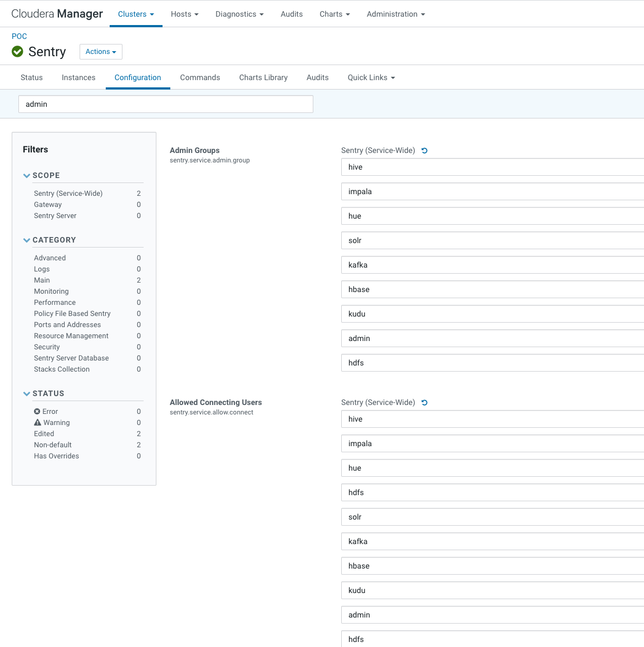Switch to the Commands tab

point(200,77)
